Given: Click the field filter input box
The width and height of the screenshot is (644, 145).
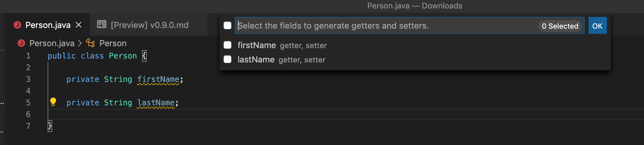Looking at the screenshot, I should coord(386,26).
